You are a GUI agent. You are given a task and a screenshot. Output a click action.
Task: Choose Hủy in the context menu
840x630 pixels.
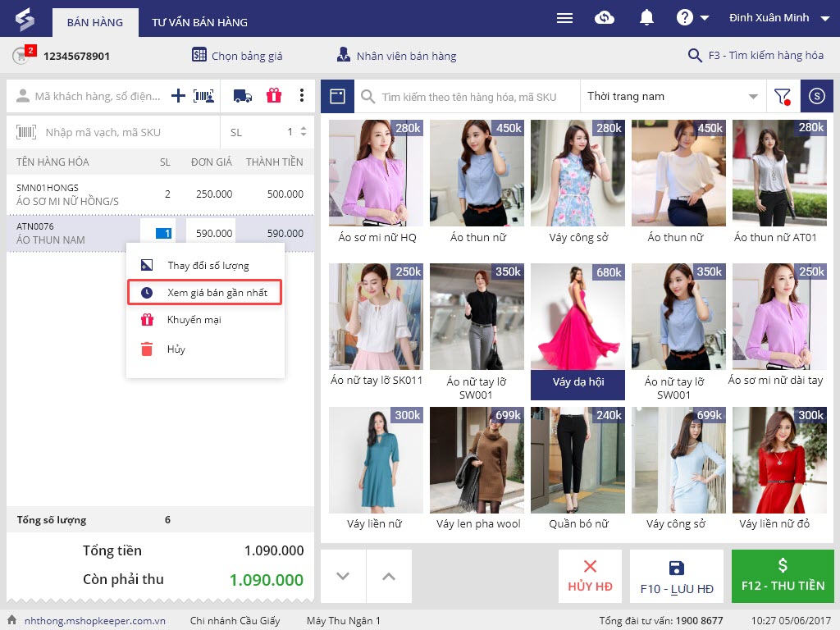[176, 349]
